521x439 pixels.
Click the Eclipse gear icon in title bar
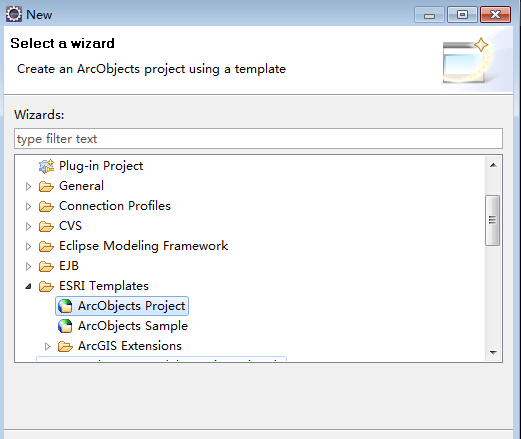[14, 14]
